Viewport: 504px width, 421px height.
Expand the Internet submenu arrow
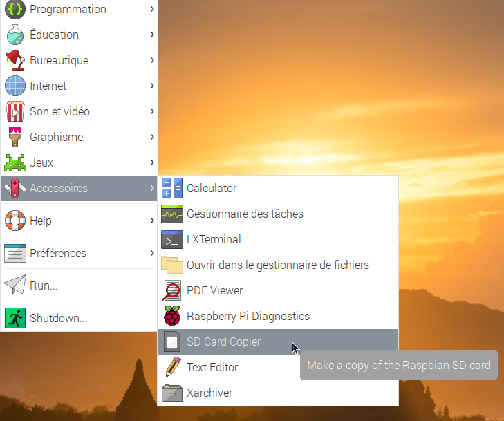(152, 86)
